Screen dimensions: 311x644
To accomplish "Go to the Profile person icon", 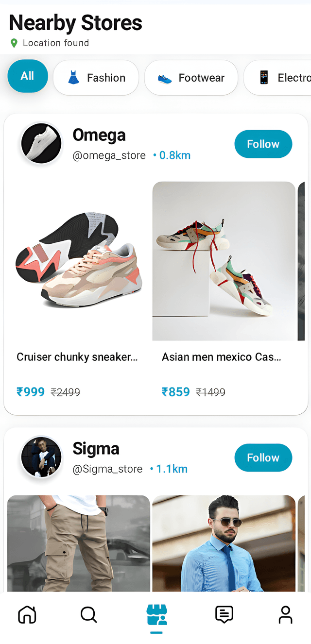I will click(x=285, y=614).
